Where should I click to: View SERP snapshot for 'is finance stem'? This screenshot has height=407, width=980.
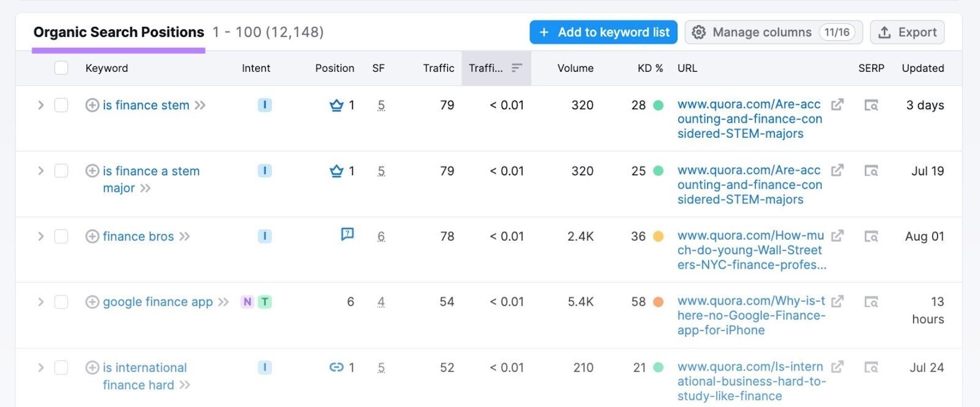click(x=871, y=105)
